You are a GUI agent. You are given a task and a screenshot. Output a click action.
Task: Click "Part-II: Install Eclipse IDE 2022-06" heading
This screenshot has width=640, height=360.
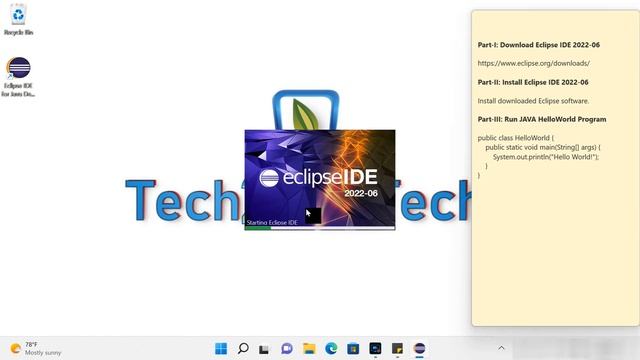pyautogui.click(x=533, y=82)
